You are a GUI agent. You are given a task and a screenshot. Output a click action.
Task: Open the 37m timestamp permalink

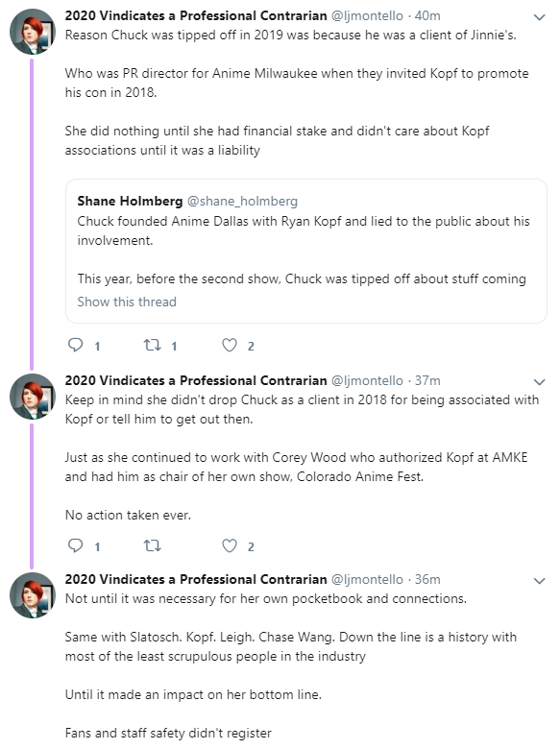point(427,380)
